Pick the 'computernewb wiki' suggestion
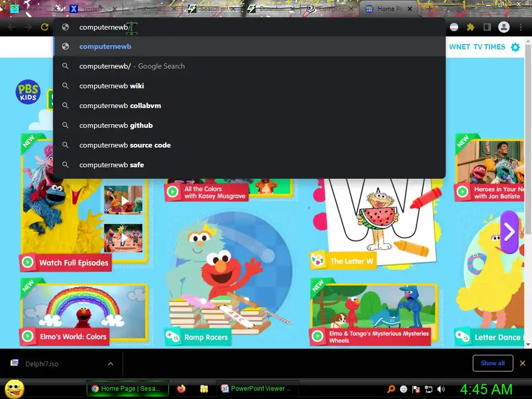This screenshot has width=532, height=399. point(249,86)
